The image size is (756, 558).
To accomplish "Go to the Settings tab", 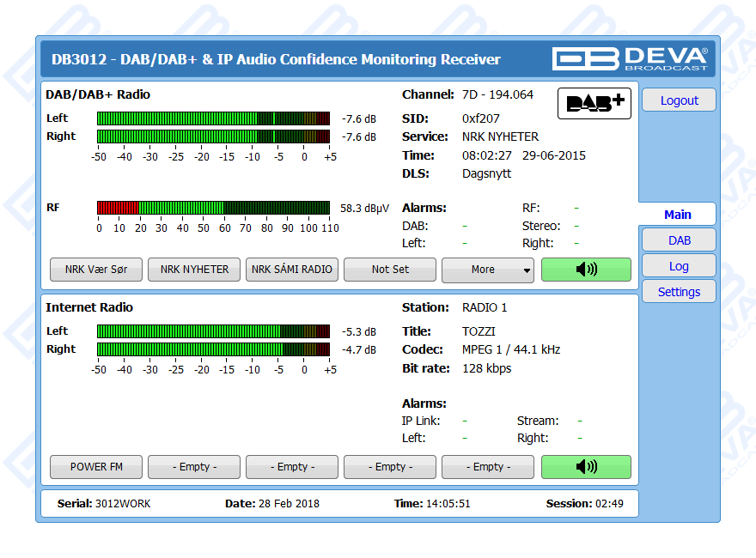I will 679,292.
